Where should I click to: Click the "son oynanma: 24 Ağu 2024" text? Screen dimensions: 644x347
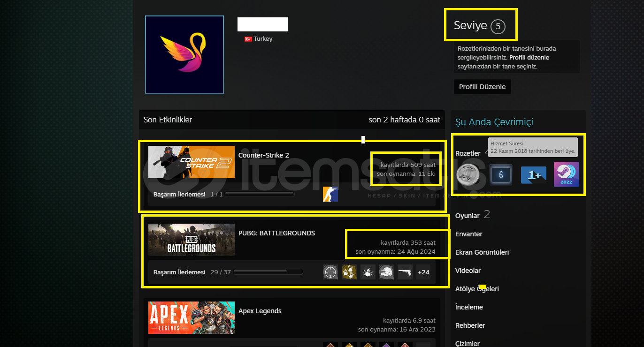[396, 251]
